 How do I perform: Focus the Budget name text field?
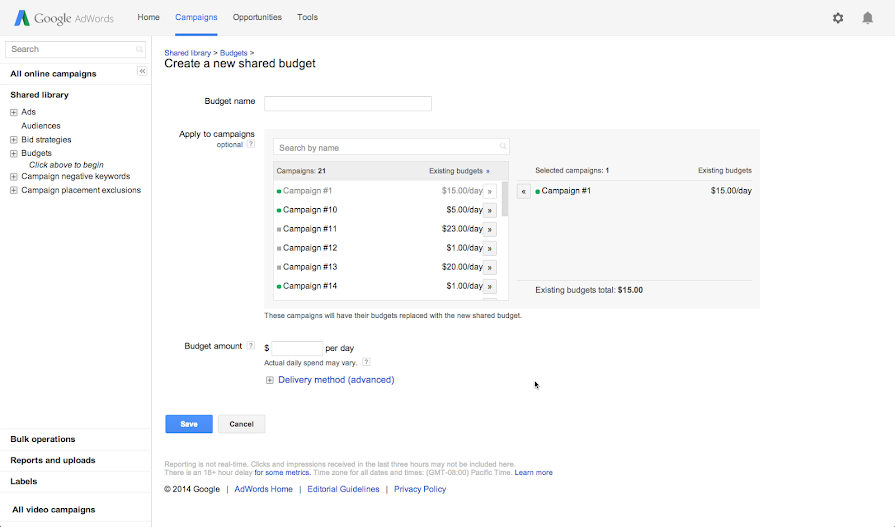[x=347, y=103]
